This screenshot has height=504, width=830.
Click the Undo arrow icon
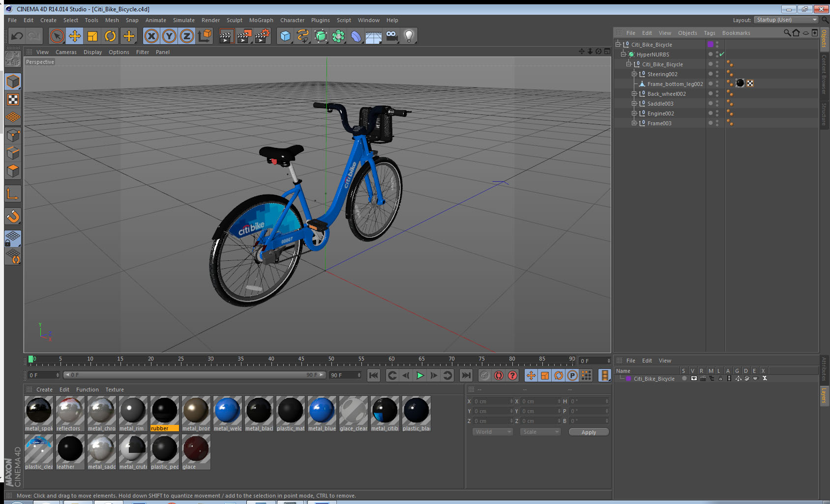[x=17, y=36]
